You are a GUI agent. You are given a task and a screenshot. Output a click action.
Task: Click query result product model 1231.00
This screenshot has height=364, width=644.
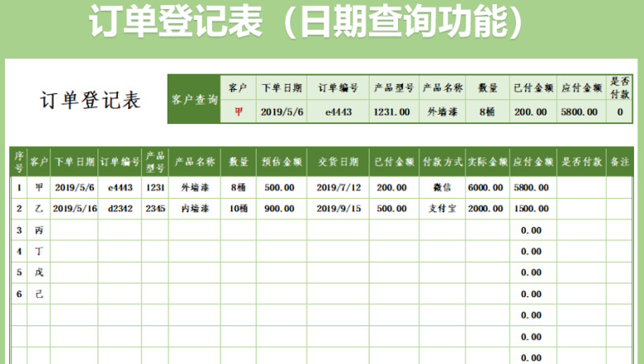point(394,111)
